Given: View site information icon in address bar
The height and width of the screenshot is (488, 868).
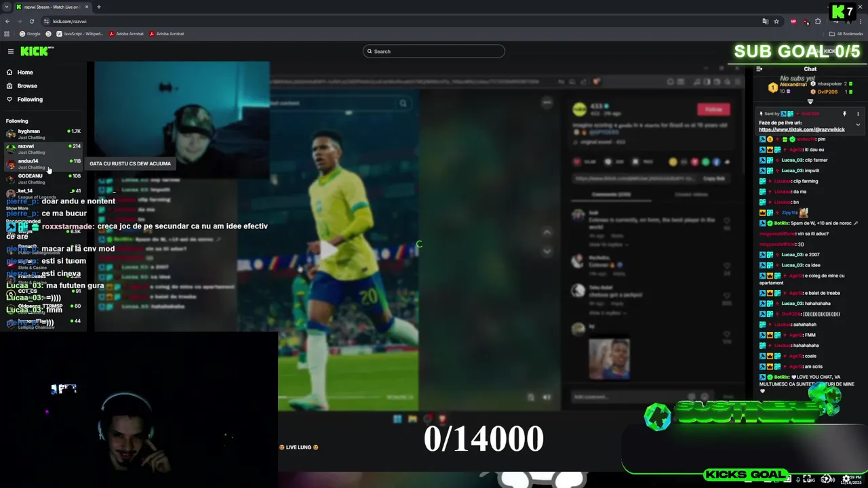Looking at the screenshot, I should point(46,21).
